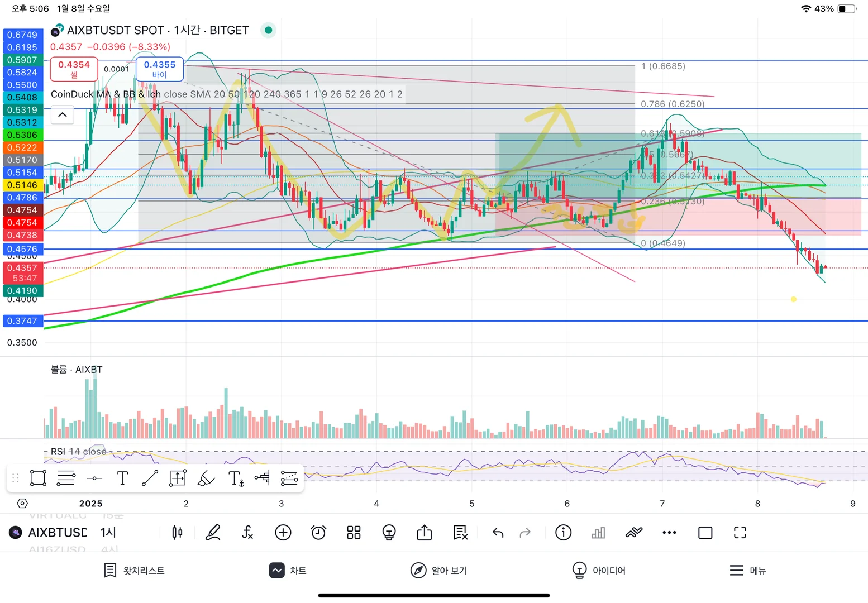Tap the '0 (0.4649)' Fibonacci label

click(663, 243)
